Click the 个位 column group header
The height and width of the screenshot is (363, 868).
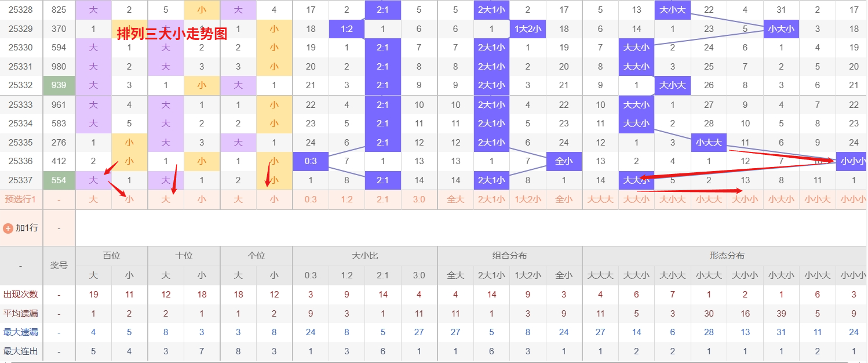pos(256,256)
